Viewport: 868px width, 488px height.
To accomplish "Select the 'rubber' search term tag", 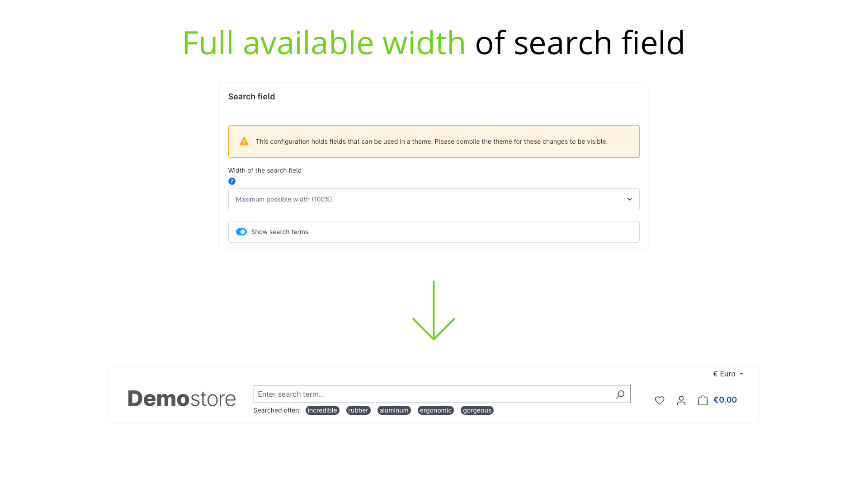I will coord(358,410).
